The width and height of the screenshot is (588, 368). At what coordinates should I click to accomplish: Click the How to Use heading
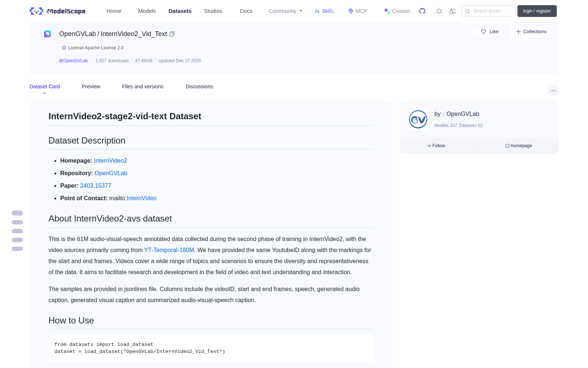click(x=71, y=321)
